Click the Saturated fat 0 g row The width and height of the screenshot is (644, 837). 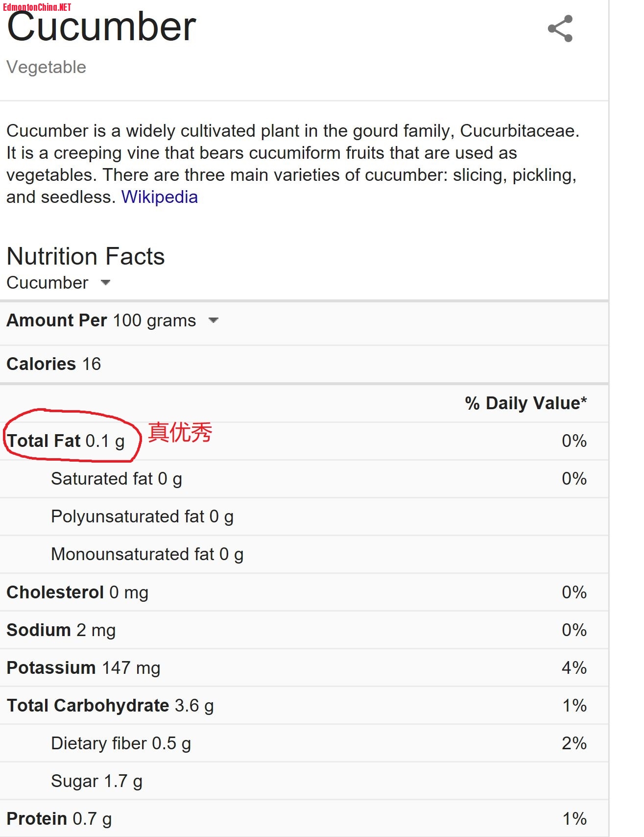point(304,479)
